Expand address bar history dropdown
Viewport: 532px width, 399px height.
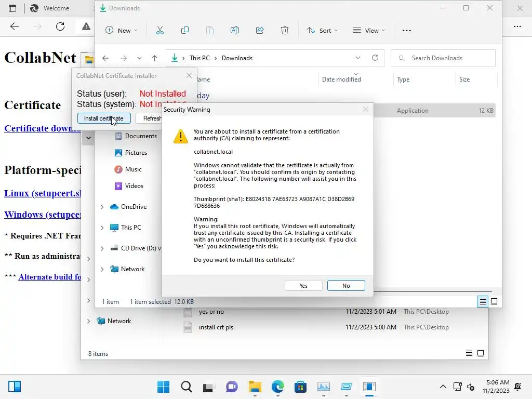coord(357,58)
